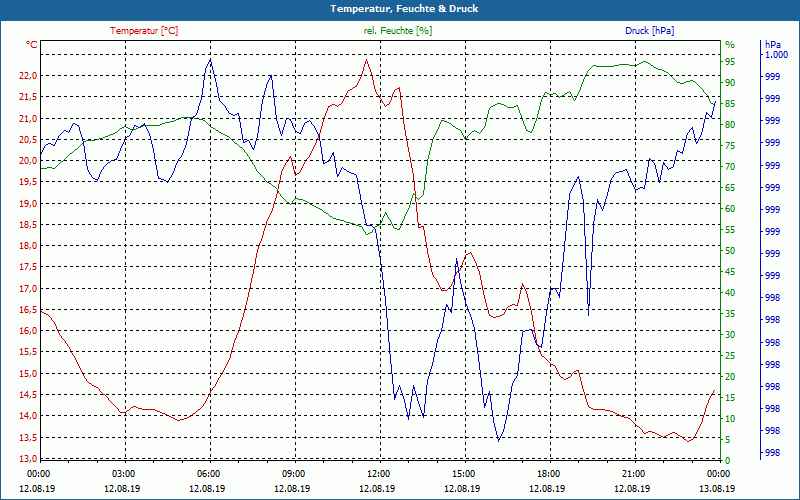800x500 pixels.
Task: Click the '16,5' temperature axis value
Action: pos(28,310)
